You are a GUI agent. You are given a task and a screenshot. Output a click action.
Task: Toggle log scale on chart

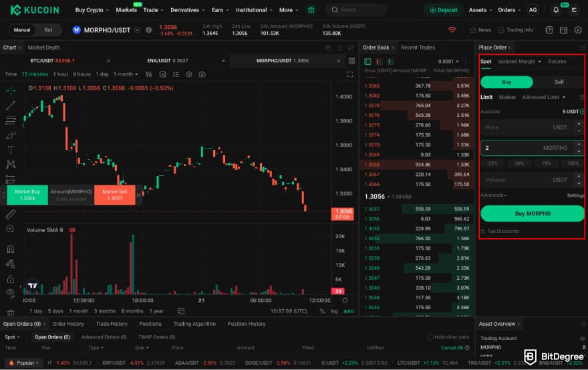[x=333, y=311]
